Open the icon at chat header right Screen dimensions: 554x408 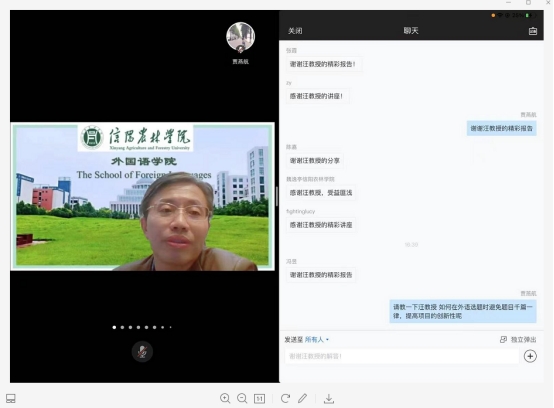[x=533, y=31]
